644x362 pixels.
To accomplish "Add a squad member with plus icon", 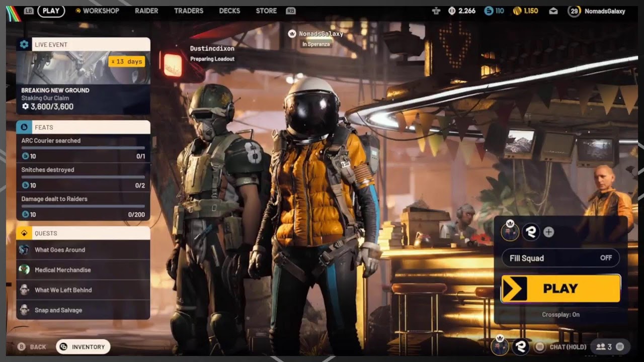I will pyautogui.click(x=549, y=232).
